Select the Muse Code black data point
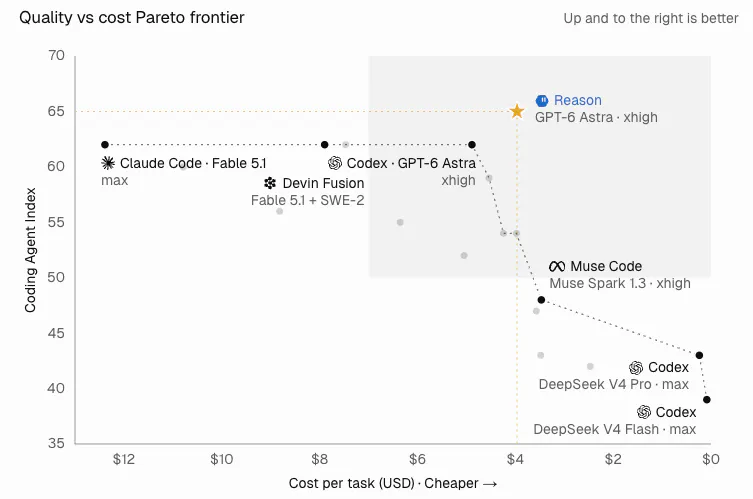Screen dimensions: 753x499 (541, 300)
